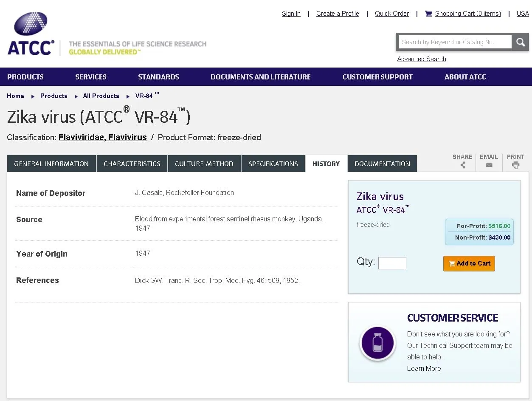Click the Flaviviridae, Flavivirus classification link

coord(102,138)
